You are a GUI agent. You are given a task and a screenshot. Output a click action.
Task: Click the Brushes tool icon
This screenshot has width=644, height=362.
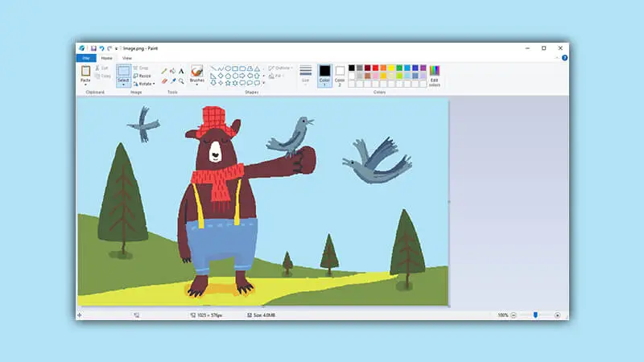(196, 71)
